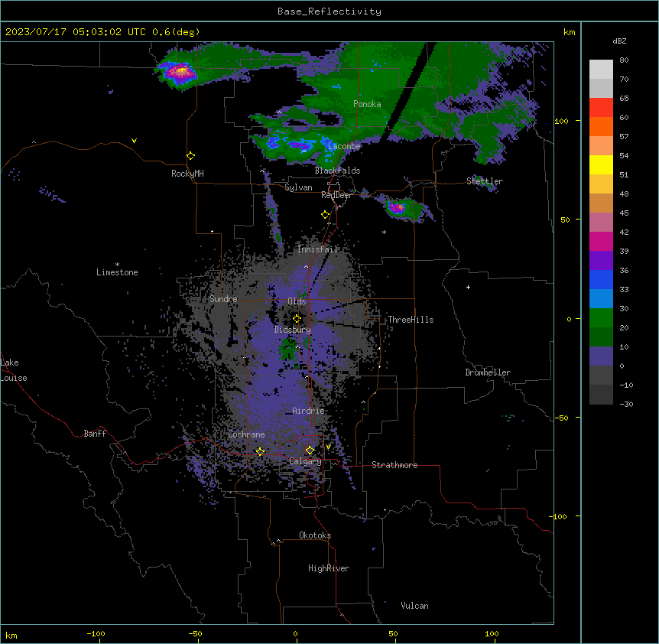659x644 pixels.
Task: Select the light gray 70-80 dBZ legend swatch
Action: tap(601, 70)
